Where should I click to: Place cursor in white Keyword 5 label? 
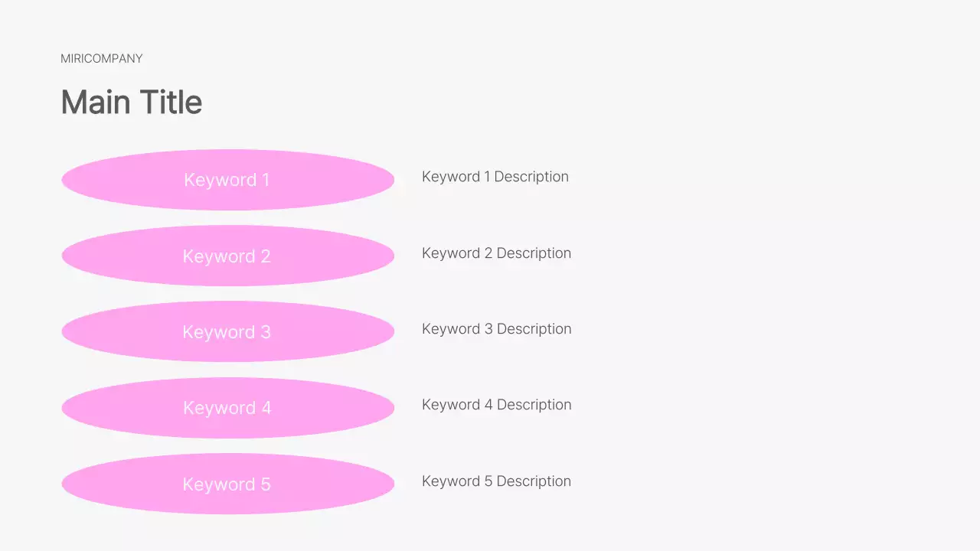tap(227, 484)
